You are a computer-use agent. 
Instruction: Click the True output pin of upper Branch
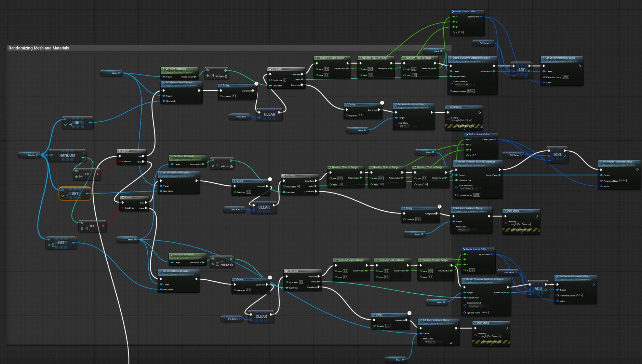coord(143,156)
